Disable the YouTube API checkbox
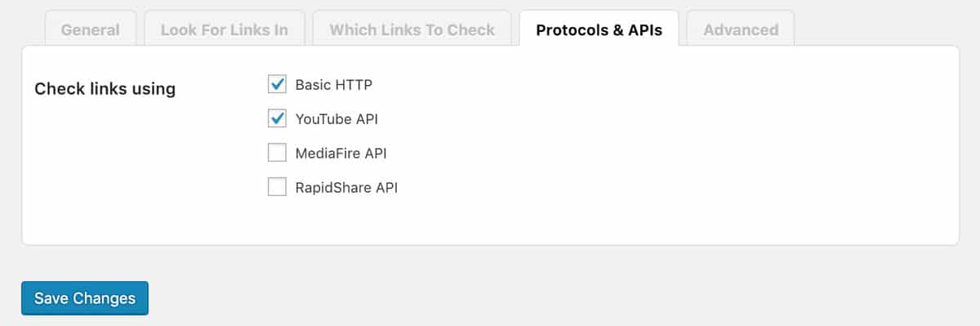This screenshot has width=980, height=326. 278,118
